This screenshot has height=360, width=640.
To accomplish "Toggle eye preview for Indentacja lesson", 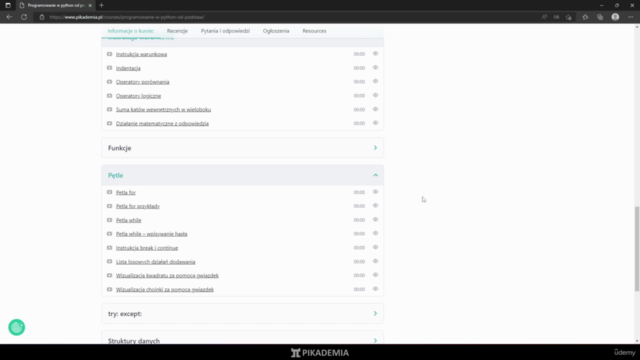I will coord(375,67).
